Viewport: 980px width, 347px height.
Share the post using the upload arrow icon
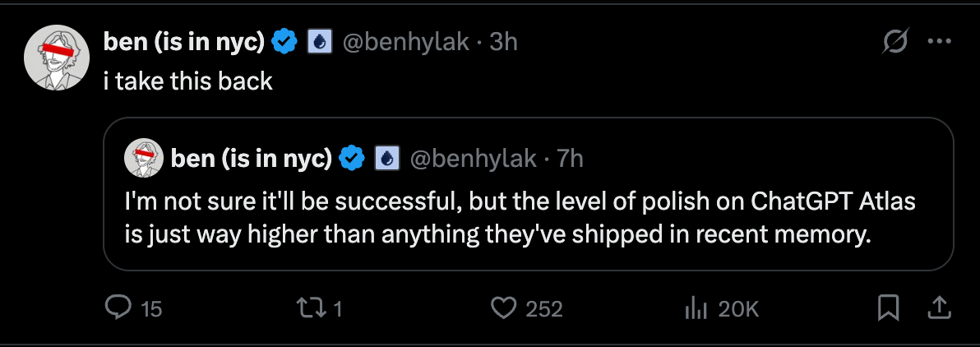tap(938, 308)
